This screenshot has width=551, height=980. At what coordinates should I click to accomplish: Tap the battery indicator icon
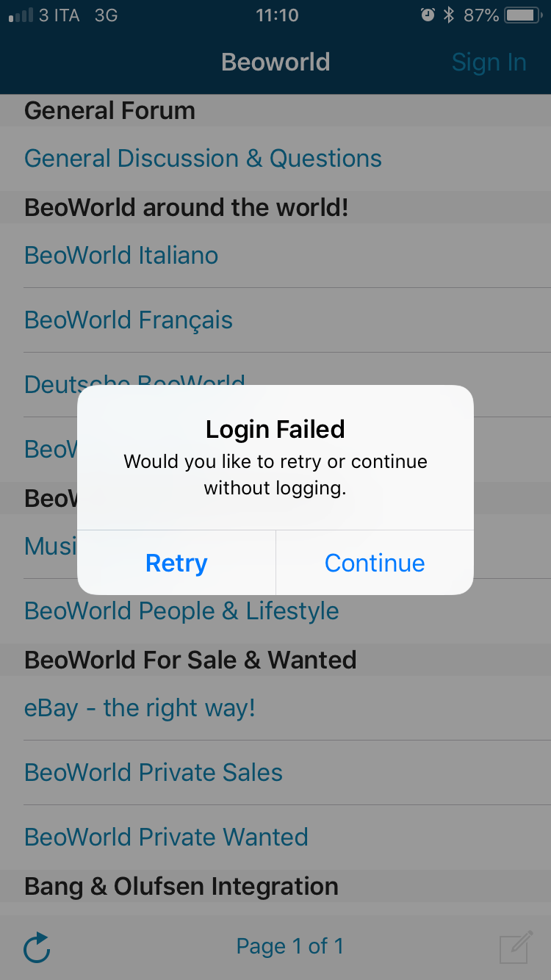(x=525, y=15)
